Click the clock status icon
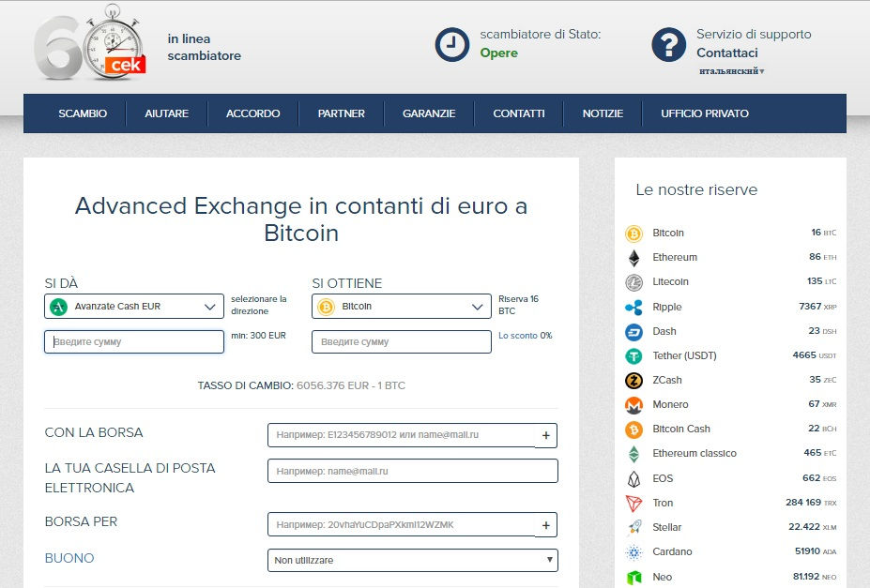The image size is (870, 588). [x=452, y=44]
